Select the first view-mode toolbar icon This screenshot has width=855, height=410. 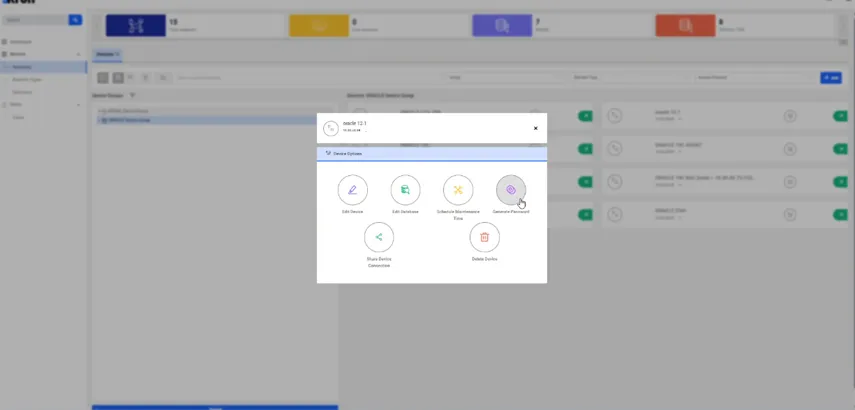coord(103,78)
